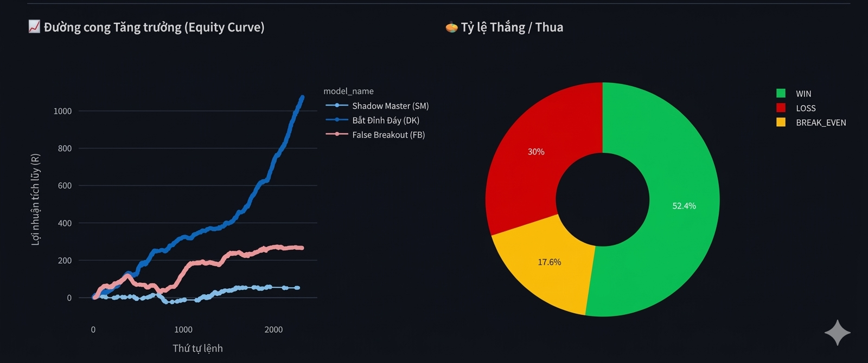The height and width of the screenshot is (363, 868).
Task: Click the Tỷ lệ Thắng / Thua heading
Action: click(512, 27)
